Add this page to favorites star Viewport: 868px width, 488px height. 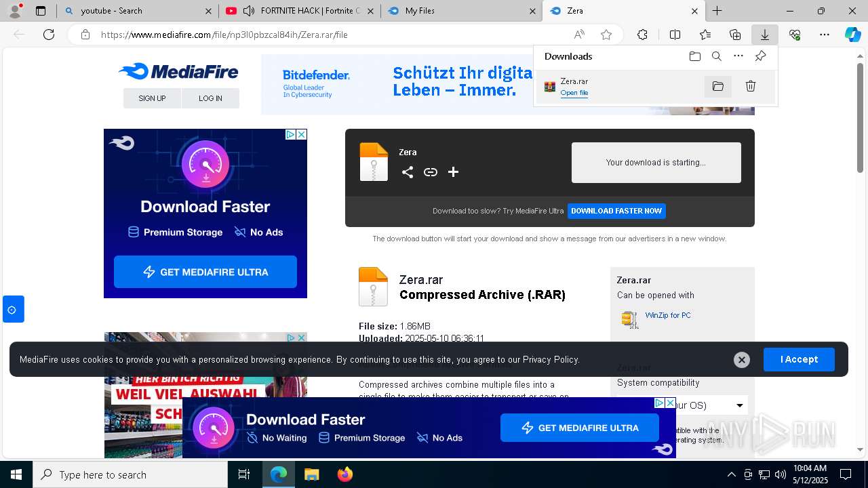click(606, 35)
